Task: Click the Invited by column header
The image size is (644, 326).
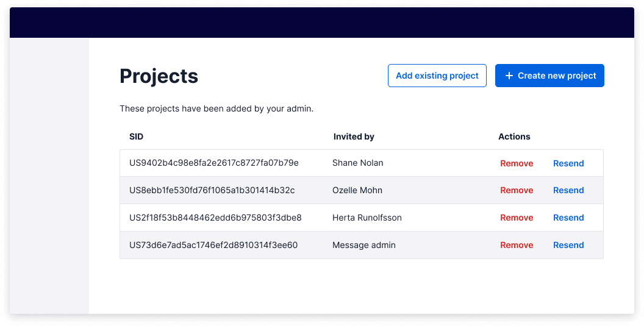Action: [x=354, y=136]
